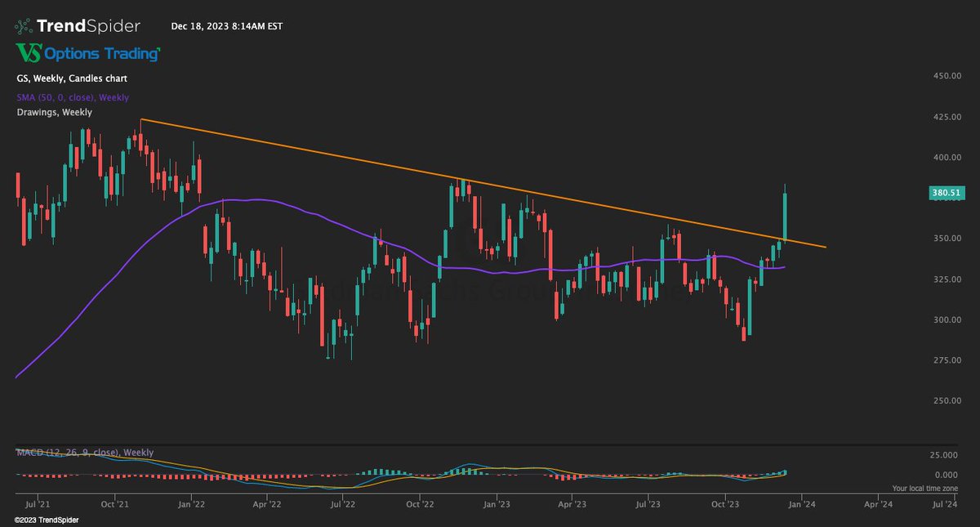Select the 'MACD (12, 26, 9, close), Weekly' label
This screenshot has width=980, height=527.
(85, 452)
